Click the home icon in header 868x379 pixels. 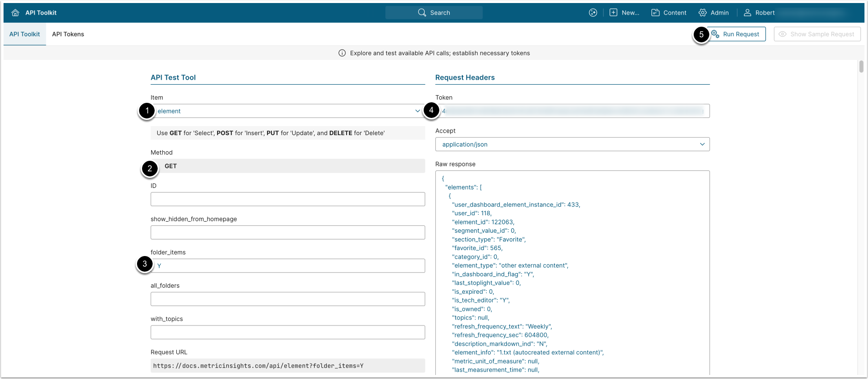pyautogui.click(x=15, y=13)
